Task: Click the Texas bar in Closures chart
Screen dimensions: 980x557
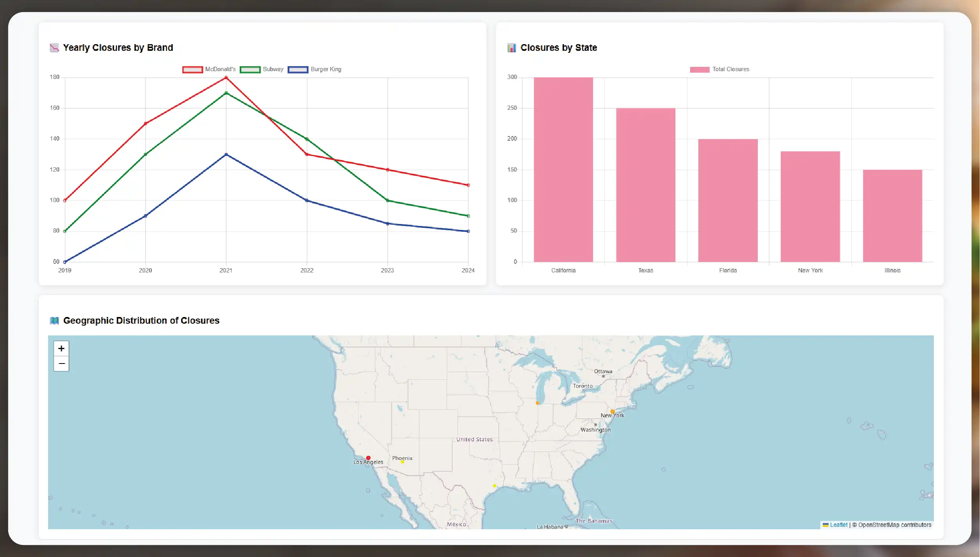Action: click(x=646, y=185)
